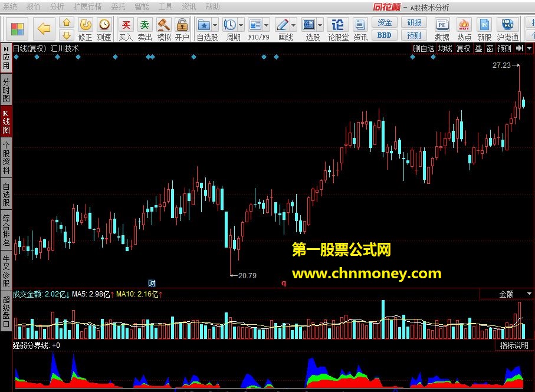Click the red q marker below the chart

[284, 283]
